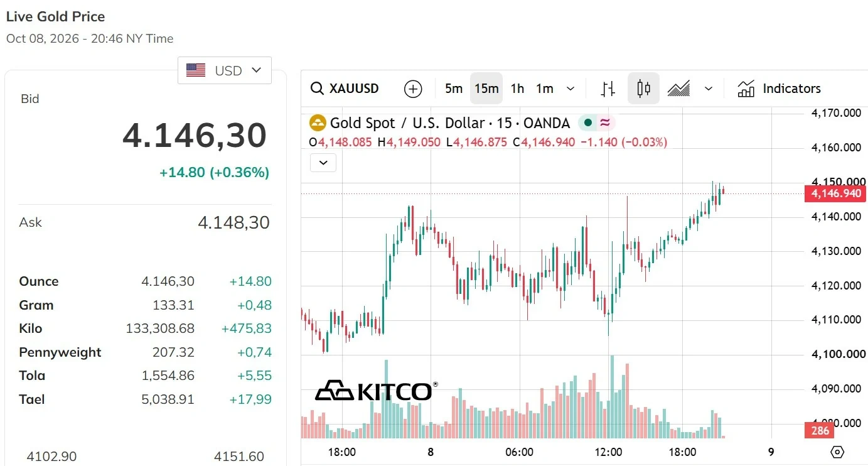Select the candlestick chart style icon
Image resolution: width=868 pixels, height=466 pixels.
coord(643,89)
